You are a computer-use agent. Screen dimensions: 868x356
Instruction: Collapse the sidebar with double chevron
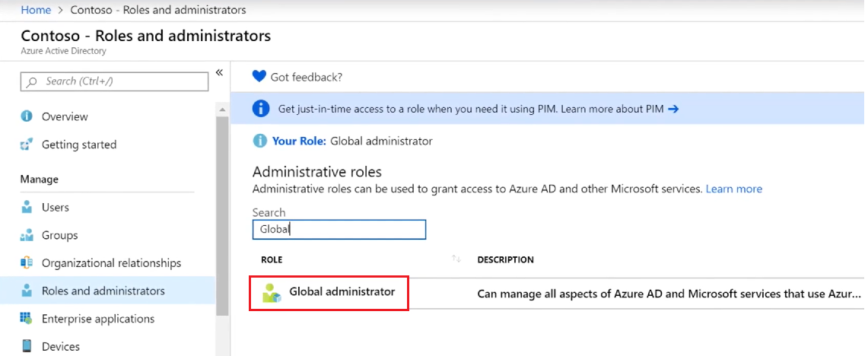click(x=219, y=72)
